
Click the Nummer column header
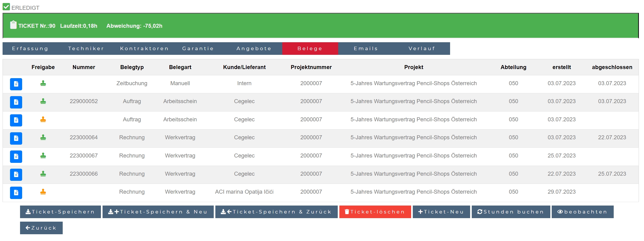coord(84,67)
